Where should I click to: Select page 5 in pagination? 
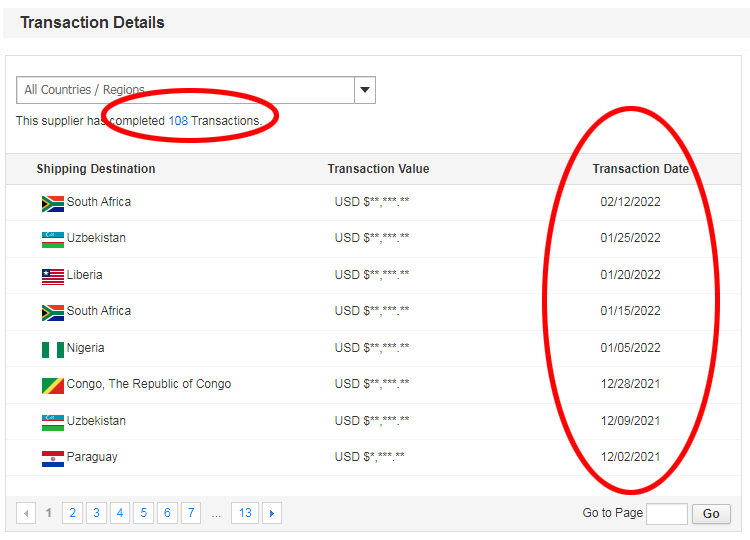143,513
